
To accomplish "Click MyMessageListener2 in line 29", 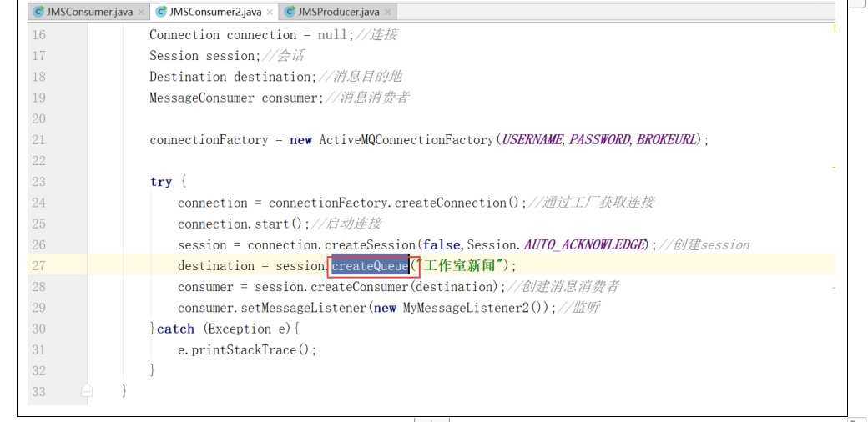I will pyautogui.click(x=466, y=308).
